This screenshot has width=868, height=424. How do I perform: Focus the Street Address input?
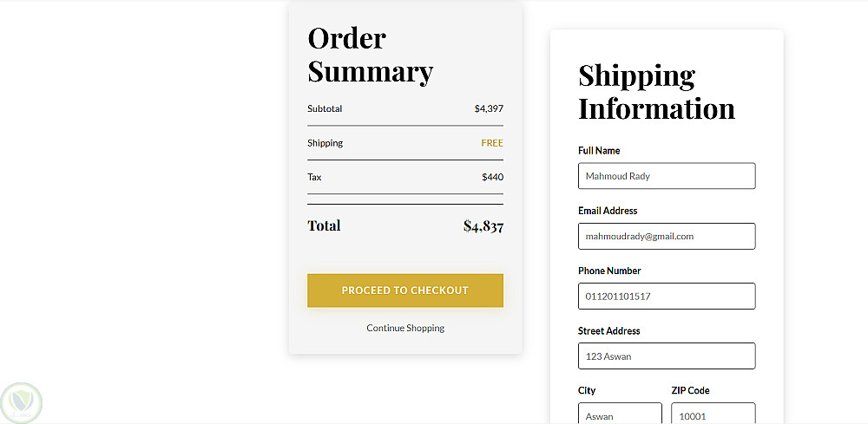(x=667, y=356)
